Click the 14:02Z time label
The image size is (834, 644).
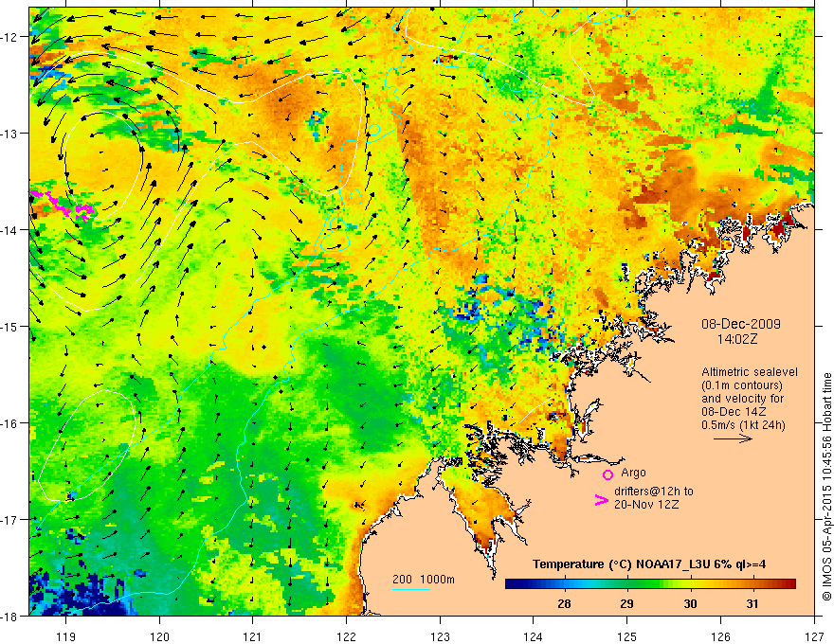736,339
